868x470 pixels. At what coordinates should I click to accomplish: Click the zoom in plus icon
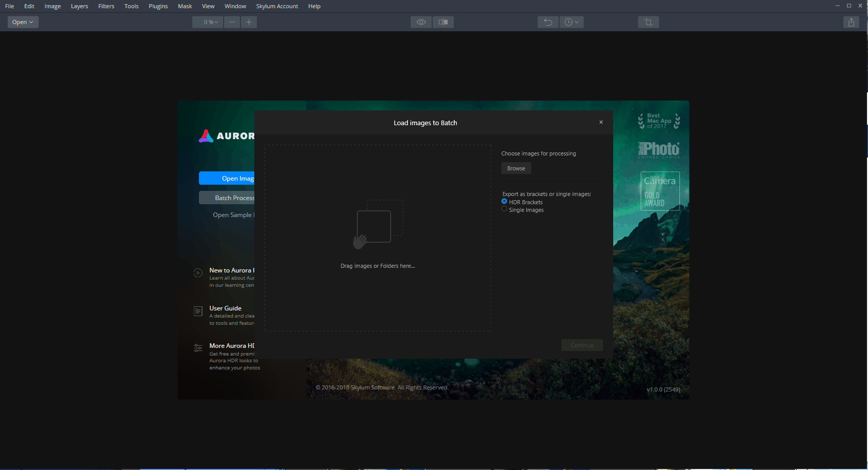[249, 22]
